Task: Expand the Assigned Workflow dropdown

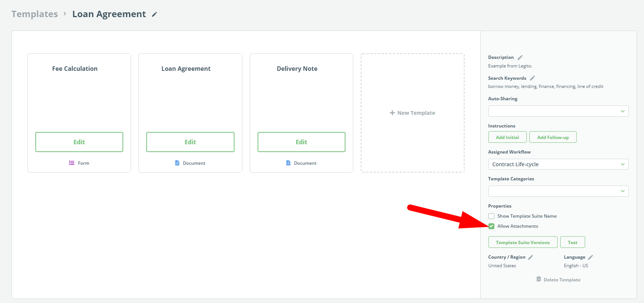Action: 558,164
